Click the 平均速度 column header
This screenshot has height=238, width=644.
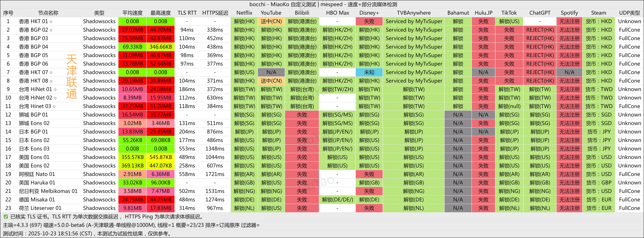(x=132, y=13)
